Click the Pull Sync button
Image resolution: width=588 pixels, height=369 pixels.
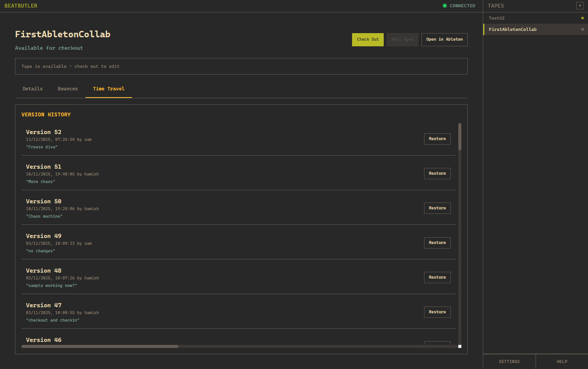pos(402,40)
